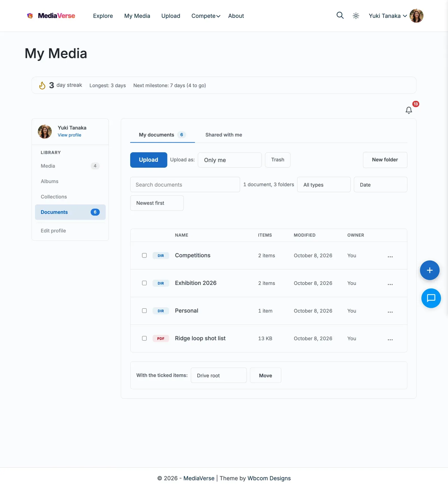Focus the 'Search documents' field
Screen dimensions: 448x489
[185, 185]
